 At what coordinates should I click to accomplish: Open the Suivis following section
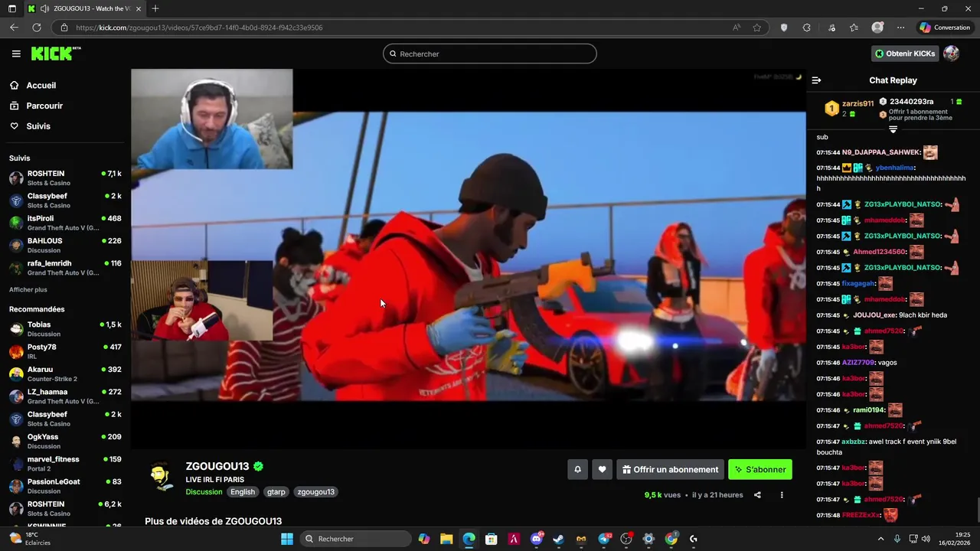(38, 126)
